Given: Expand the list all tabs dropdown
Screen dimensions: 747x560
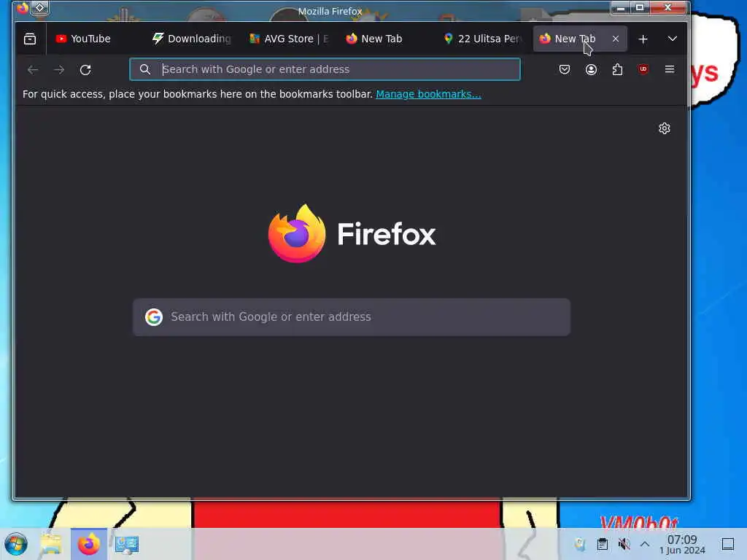Looking at the screenshot, I should click(672, 39).
